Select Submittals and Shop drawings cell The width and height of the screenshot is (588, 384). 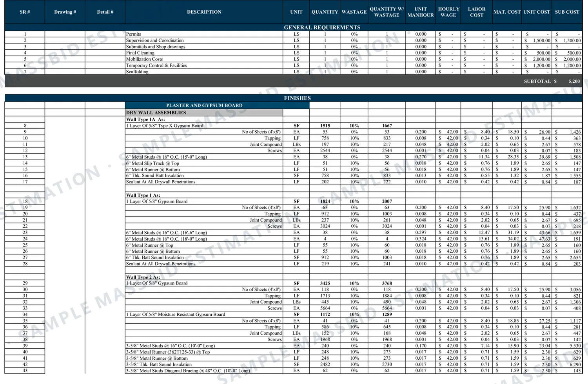click(x=204, y=47)
